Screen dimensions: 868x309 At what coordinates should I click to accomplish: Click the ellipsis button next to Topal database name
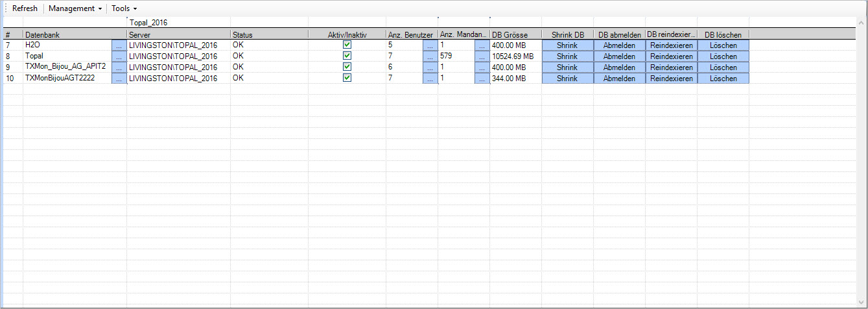tap(119, 56)
